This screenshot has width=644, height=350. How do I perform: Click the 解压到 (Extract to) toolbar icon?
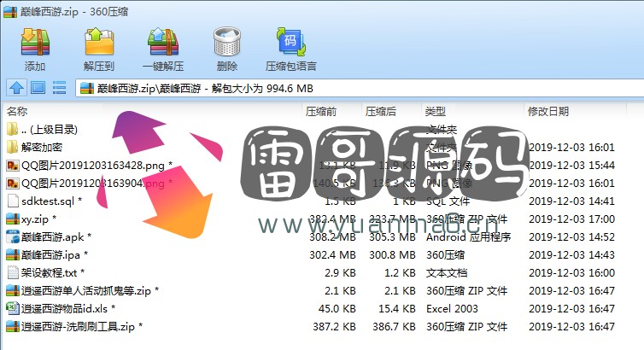coord(99,42)
